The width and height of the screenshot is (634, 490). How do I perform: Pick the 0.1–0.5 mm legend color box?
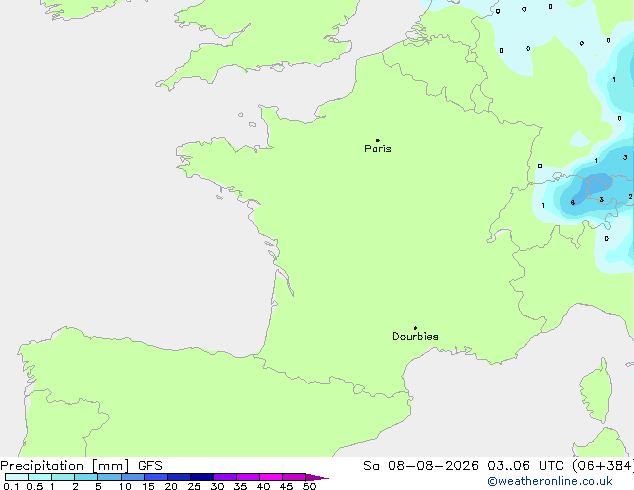[x=17, y=477]
